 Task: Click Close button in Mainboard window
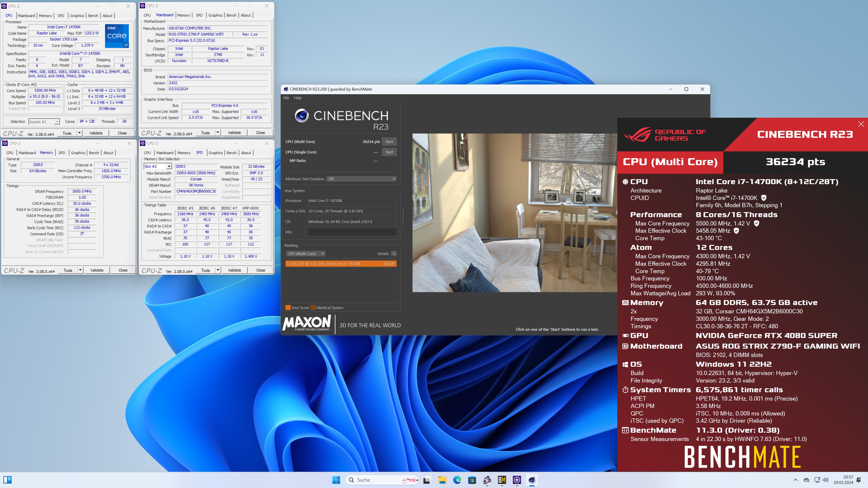(260, 133)
